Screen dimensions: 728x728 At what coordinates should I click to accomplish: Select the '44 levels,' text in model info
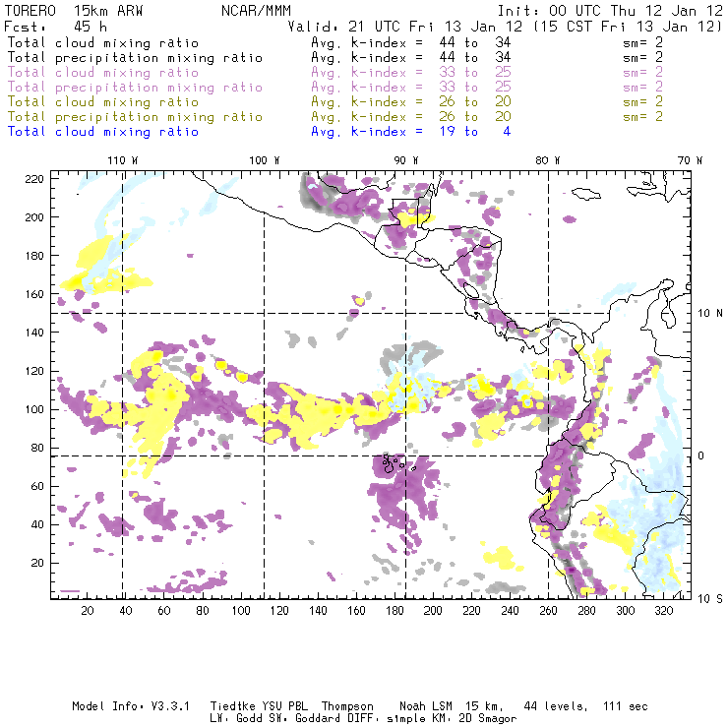556,706
